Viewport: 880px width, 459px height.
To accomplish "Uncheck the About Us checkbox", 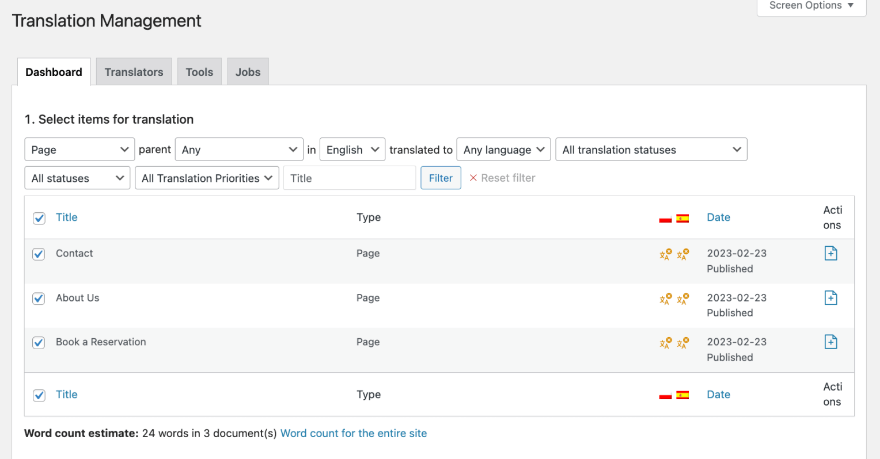I will pyautogui.click(x=39, y=298).
